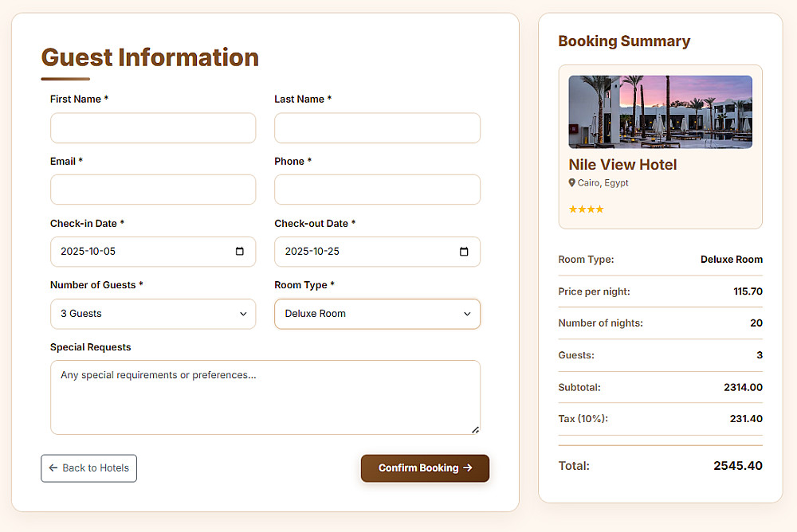
Task: Open the Room Type dropdown
Action: tap(377, 314)
